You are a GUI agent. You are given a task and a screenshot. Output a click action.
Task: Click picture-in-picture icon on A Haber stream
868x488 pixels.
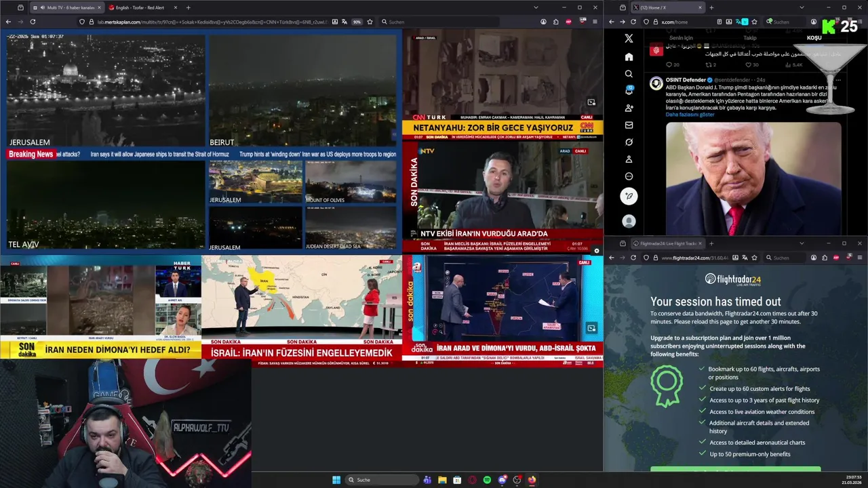click(591, 328)
